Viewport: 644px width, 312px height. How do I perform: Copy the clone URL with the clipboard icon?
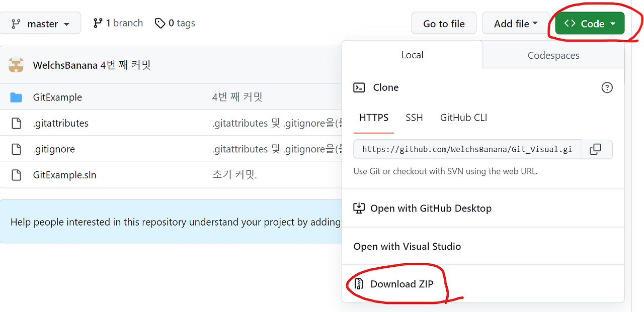coord(595,149)
